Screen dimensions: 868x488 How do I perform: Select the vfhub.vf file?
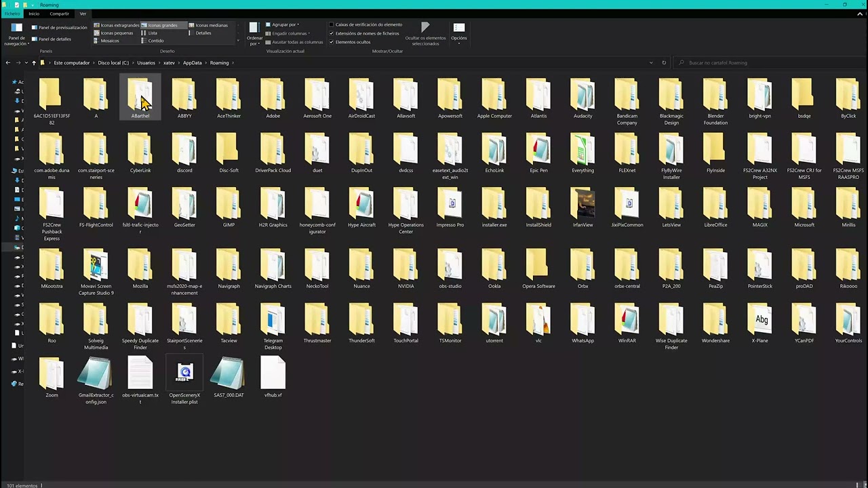pyautogui.click(x=273, y=378)
